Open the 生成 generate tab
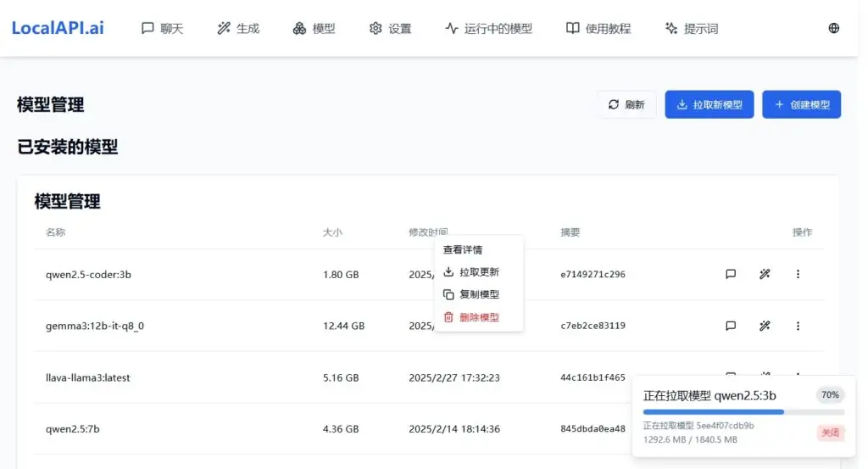 coord(238,28)
